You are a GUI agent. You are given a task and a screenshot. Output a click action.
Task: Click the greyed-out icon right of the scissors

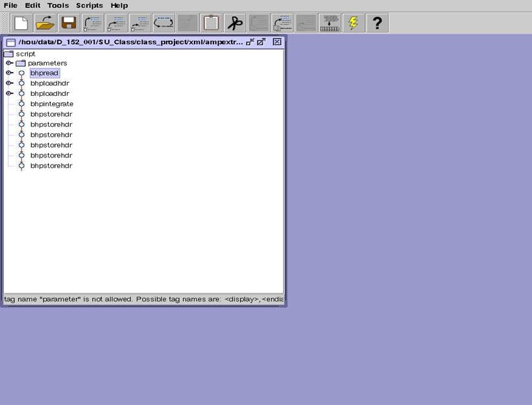pyautogui.click(x=258, y=23)
